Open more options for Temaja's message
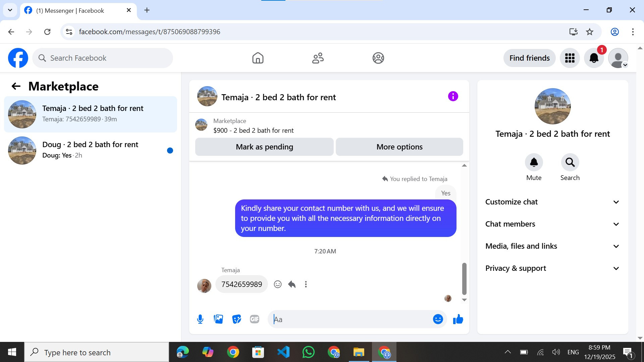The image size is (644, 362). click(306, 284)
